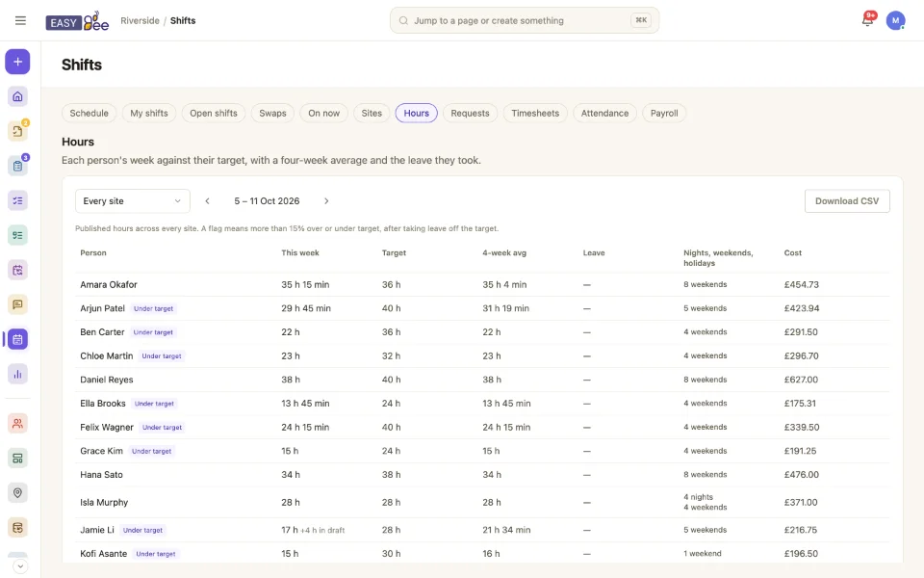The height and width of the screenshot is (578, 924).
Task: Open the green list icon in sidebar
Action: coord(17,235)
